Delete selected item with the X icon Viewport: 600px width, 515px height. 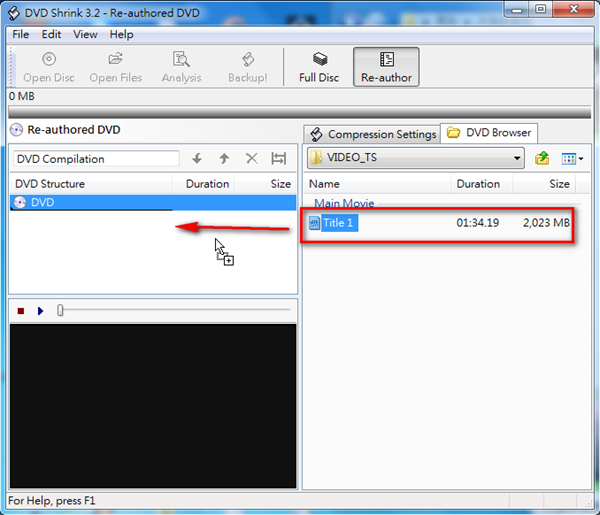click(x=251, y=158)
